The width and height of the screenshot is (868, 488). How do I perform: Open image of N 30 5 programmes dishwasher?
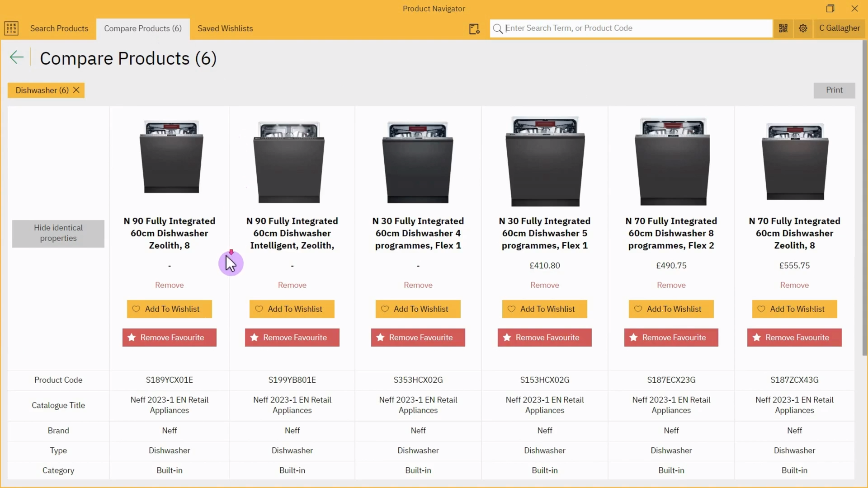pyautogui.click(x=545, y=161)
